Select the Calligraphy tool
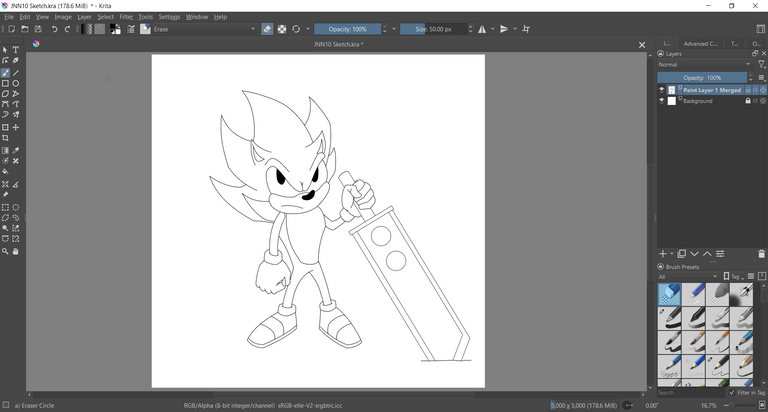This screenshot has width=768, height=412. (16, 61)
